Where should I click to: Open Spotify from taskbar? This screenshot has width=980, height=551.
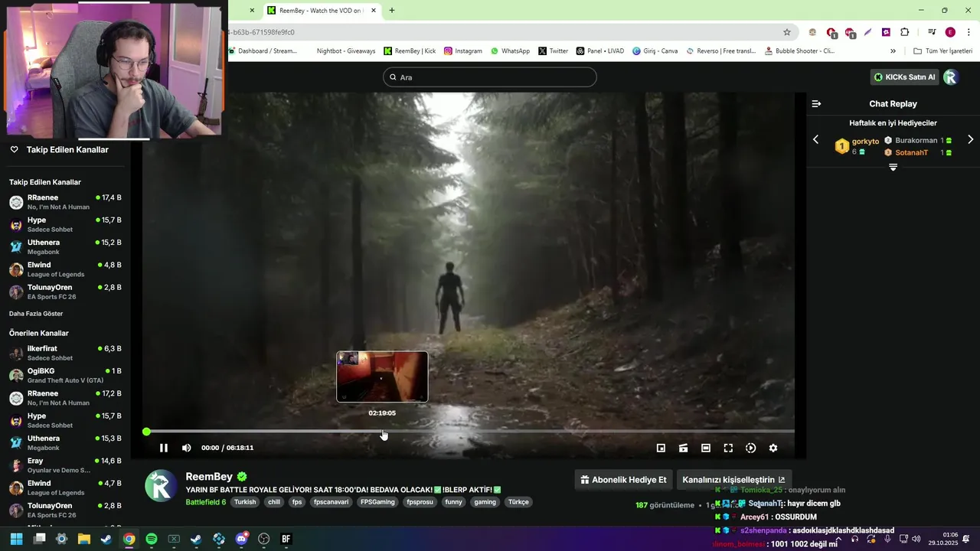(152, 539)
